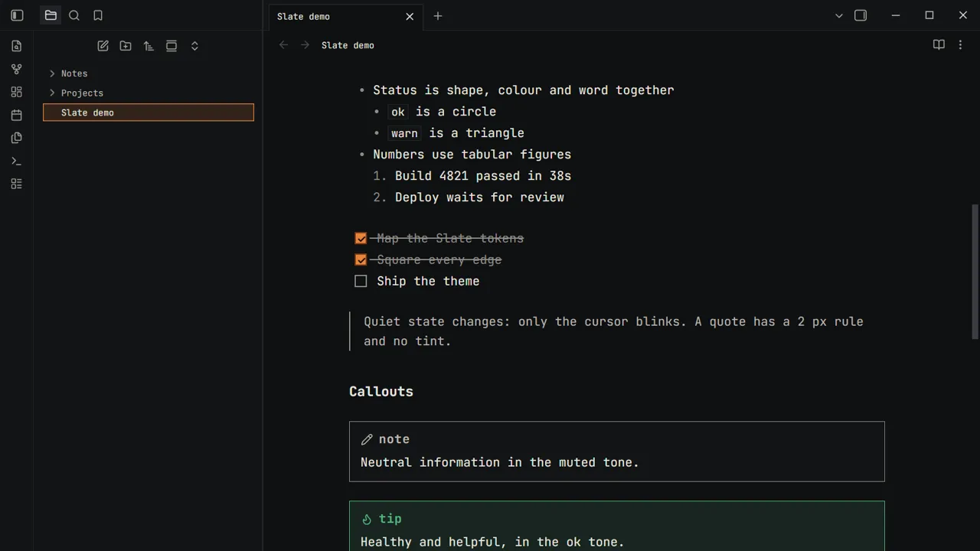Toggle the right sidebar panel
Viewport: 980px width, 551px height.
pos(861,15)
